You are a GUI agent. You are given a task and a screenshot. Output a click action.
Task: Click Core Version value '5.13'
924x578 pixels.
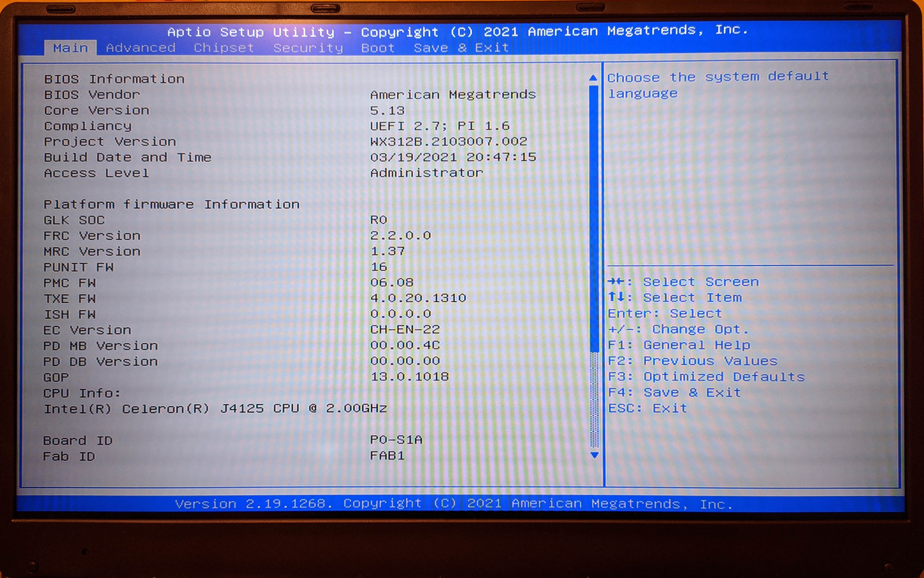(387, 110)
